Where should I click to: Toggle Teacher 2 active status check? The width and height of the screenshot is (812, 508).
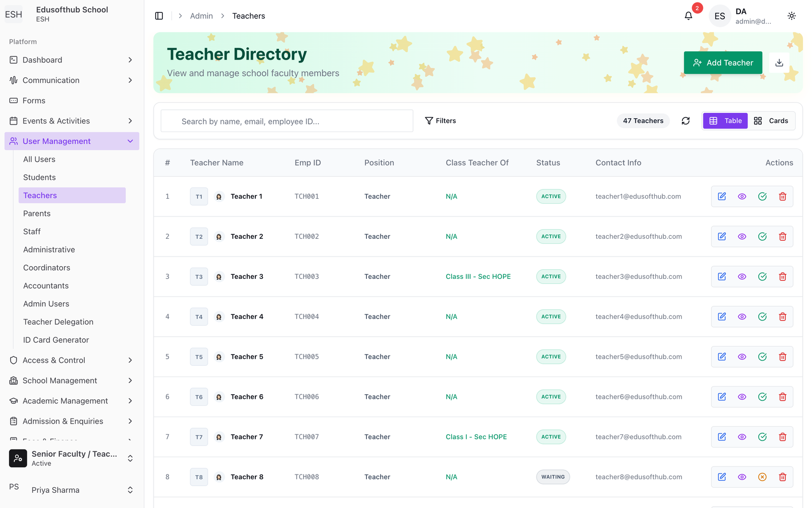click(x=762, y=237)
